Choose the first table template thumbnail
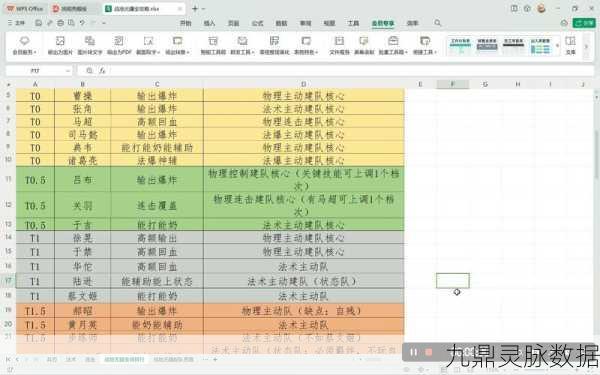600x375 pixels. (460, 46)
